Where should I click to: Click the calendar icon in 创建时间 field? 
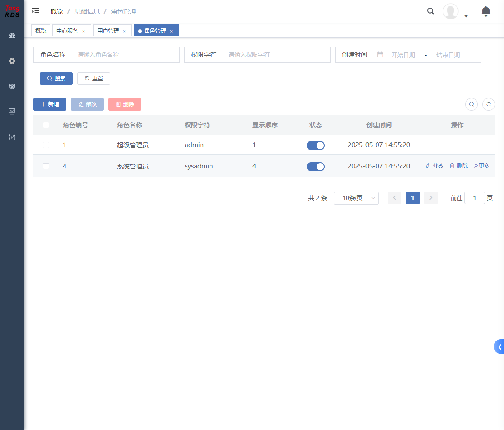click(380, 55)
